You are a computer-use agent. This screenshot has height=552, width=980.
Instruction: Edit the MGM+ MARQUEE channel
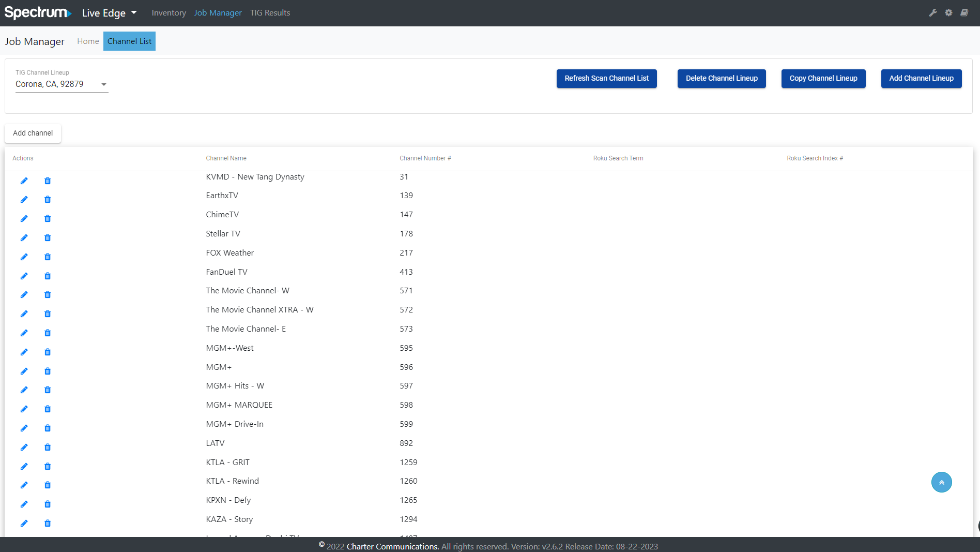pyautogui.click(x=24, y=409)
